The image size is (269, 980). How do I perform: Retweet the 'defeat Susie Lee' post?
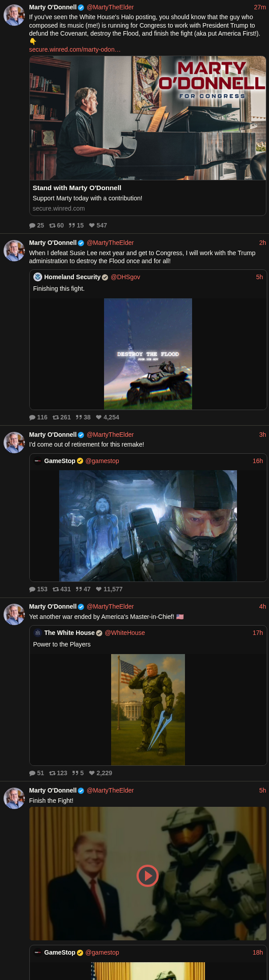[56, 417]
